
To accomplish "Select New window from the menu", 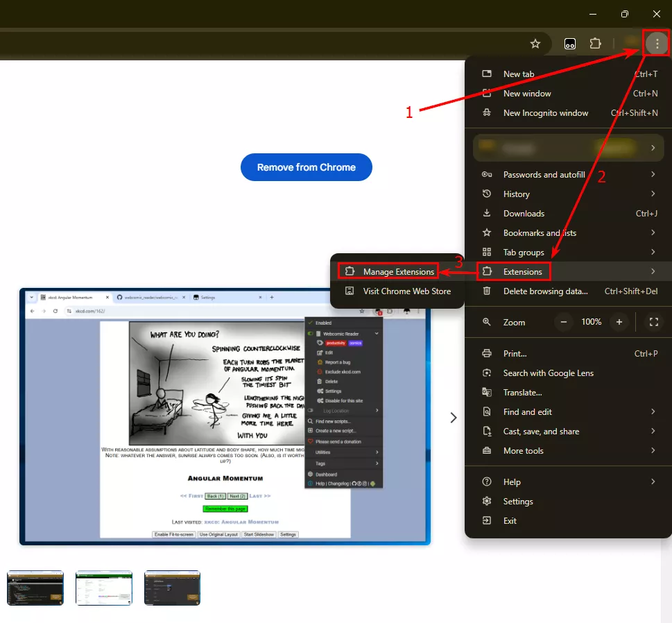I will (x=568, y=94).
